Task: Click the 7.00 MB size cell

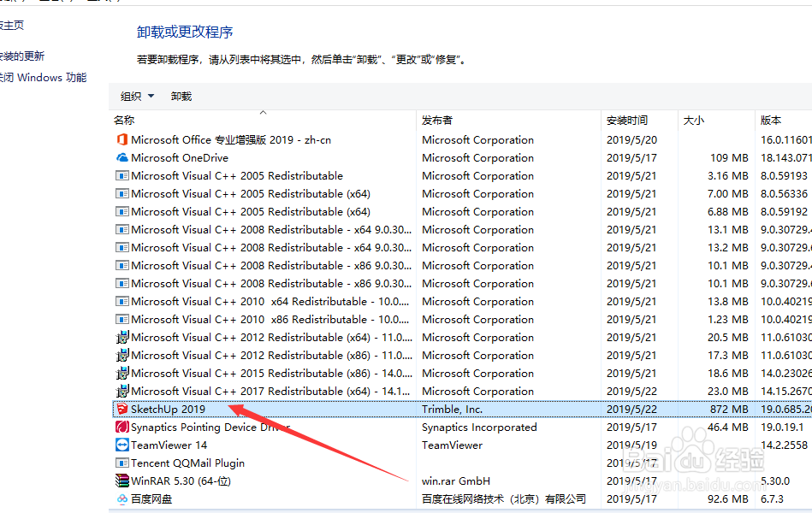Action: click(727, 193)
